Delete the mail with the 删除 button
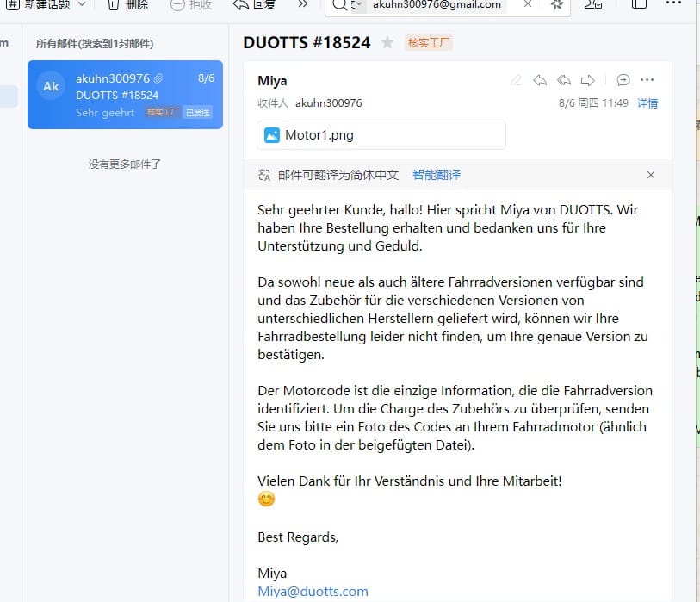 [x=128, y=5]
